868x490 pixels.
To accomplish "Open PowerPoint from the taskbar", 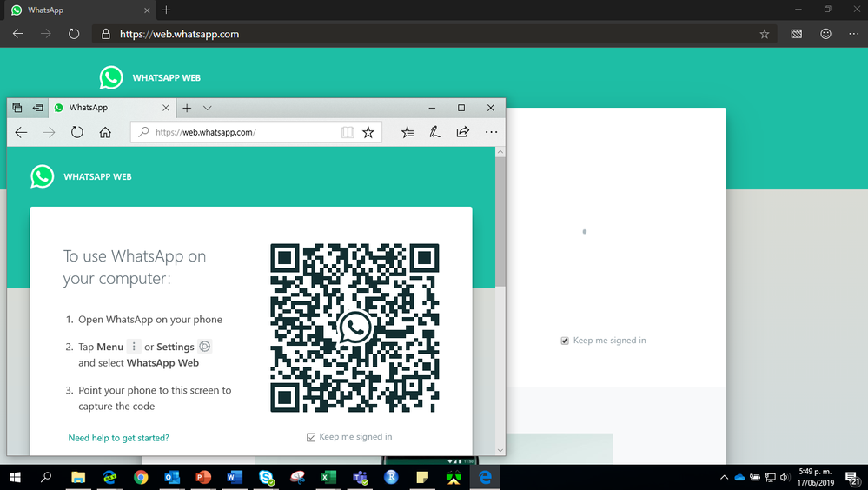I will click(203, 477).
